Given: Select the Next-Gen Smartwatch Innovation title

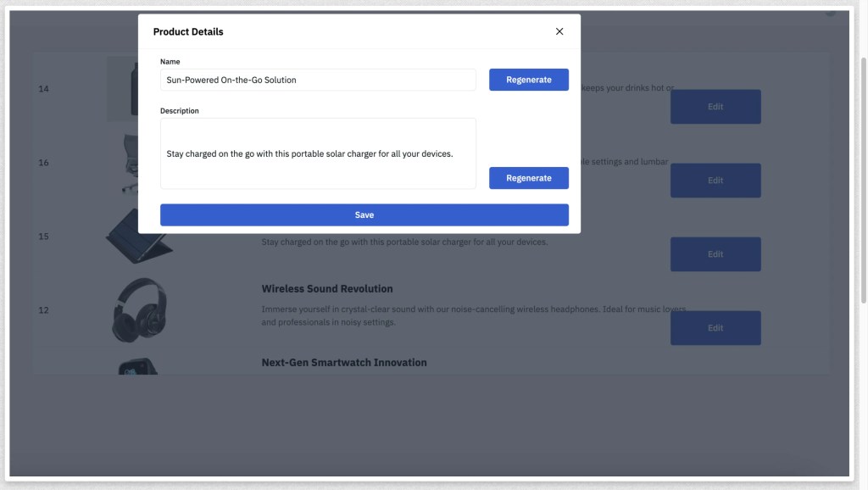Looking at the screenshot, I should click(344, 362).
